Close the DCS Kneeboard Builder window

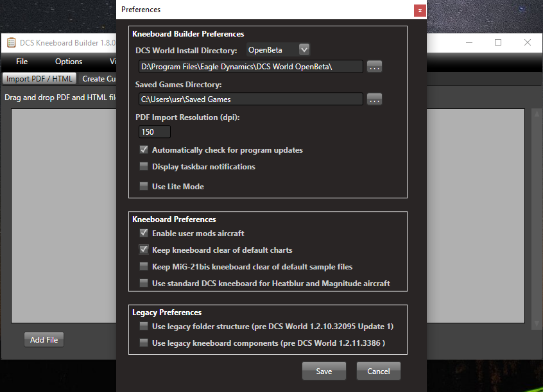point(528,42)
